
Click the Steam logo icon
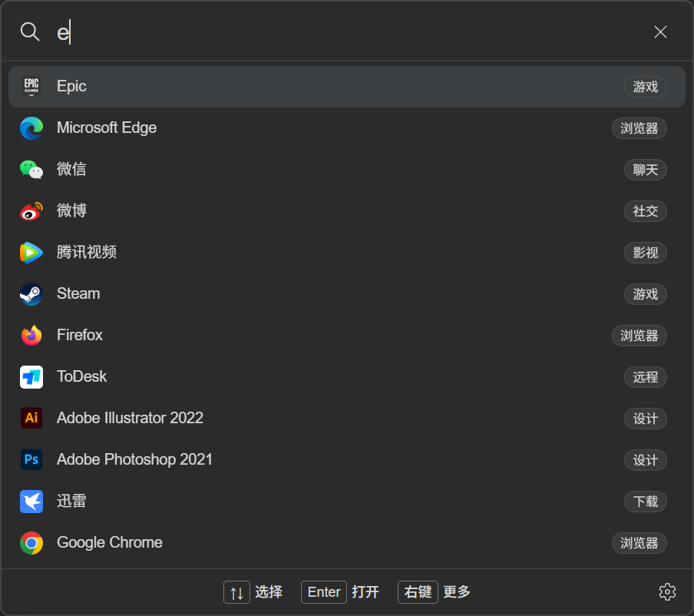31,294
